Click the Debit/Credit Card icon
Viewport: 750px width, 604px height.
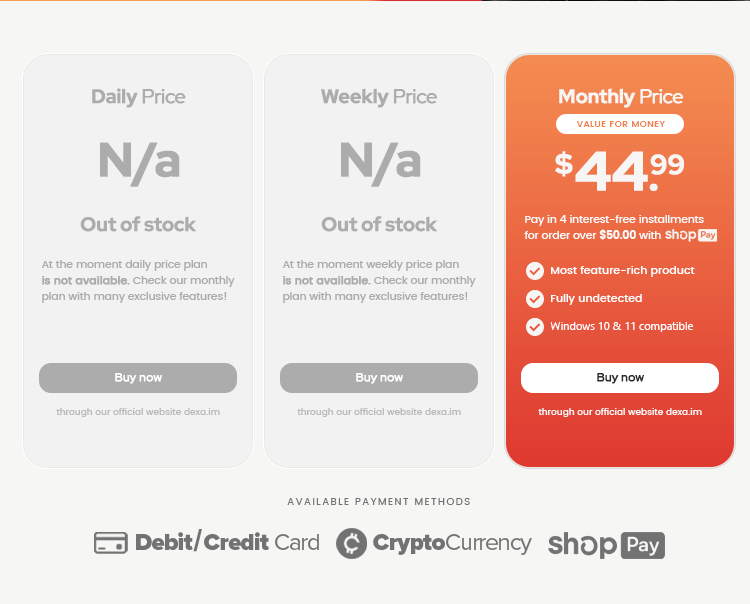coord(110,543)
